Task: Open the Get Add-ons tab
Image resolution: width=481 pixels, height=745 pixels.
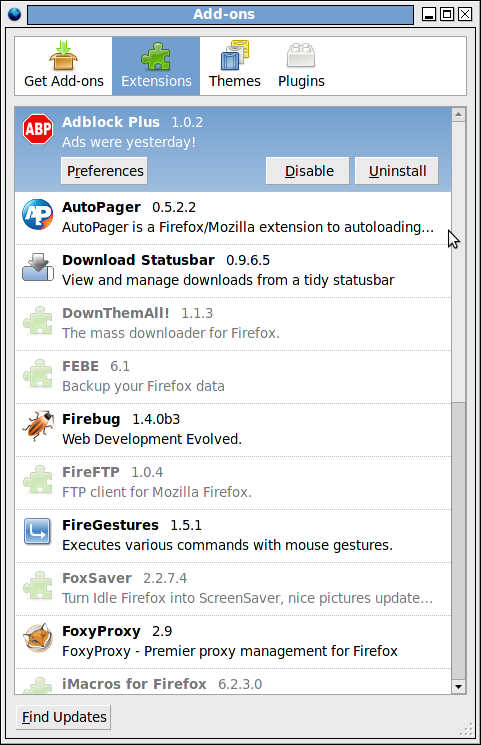Action: (64, 66)
